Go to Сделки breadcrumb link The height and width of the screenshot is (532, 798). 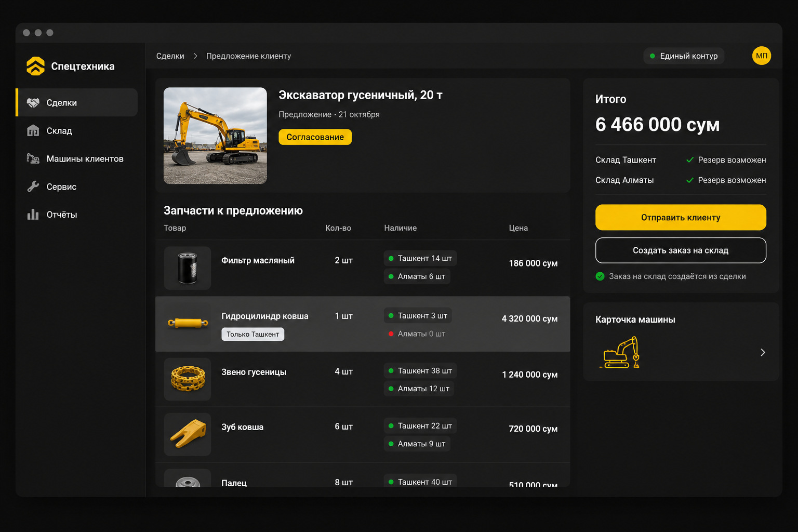pyautogui.click(x=170, y=56)
